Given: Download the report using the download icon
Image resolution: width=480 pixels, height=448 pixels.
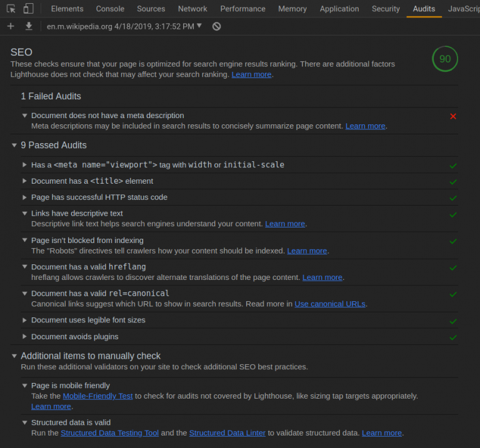Looking at the screenshot, I should [29, 26].
